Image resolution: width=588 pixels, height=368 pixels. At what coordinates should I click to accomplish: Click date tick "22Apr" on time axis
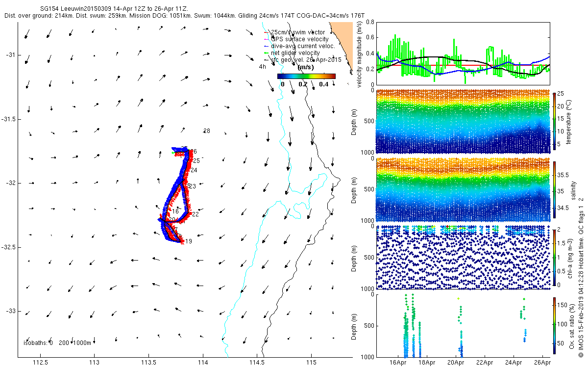point(485,363)
